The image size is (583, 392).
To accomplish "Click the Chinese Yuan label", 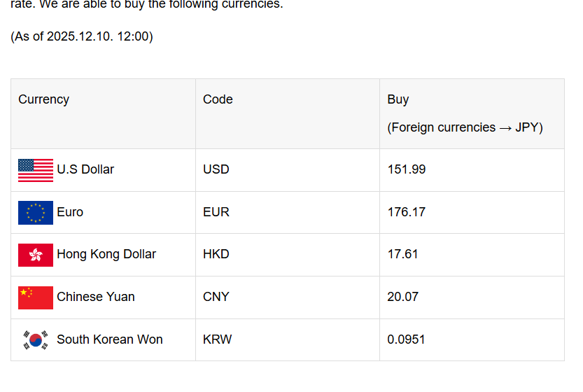I will (96, 297).
